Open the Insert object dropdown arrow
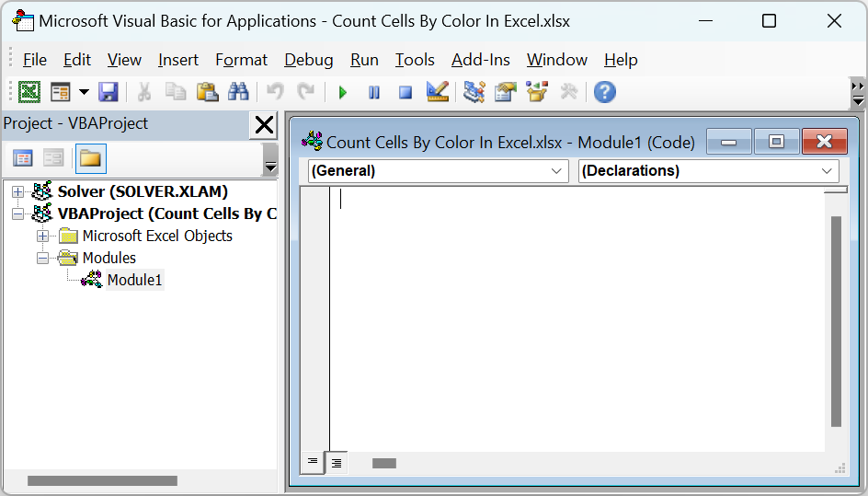 [85, 92]
